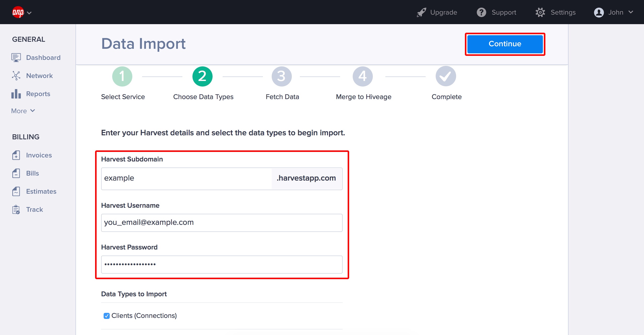Go to step 1 Select Service
The image size is (644, 335).
point(122,76)
